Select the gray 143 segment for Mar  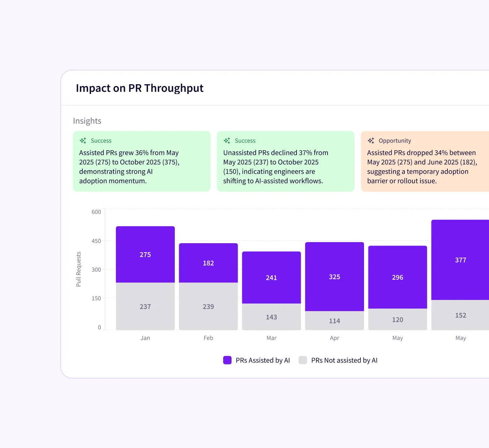(x=271, y=317)
